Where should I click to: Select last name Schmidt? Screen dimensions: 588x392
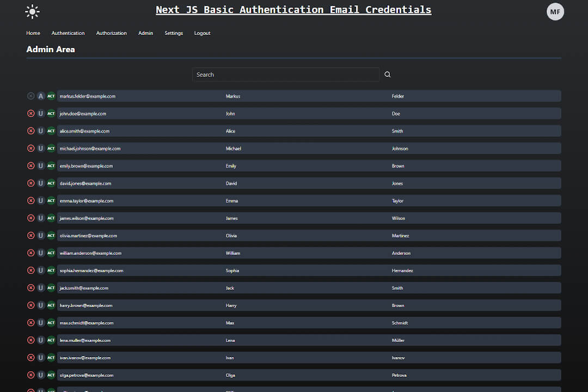click(x=400, y=323)
